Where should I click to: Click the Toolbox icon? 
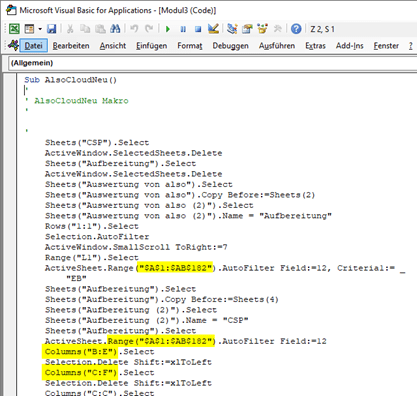(x=277, y=29)
